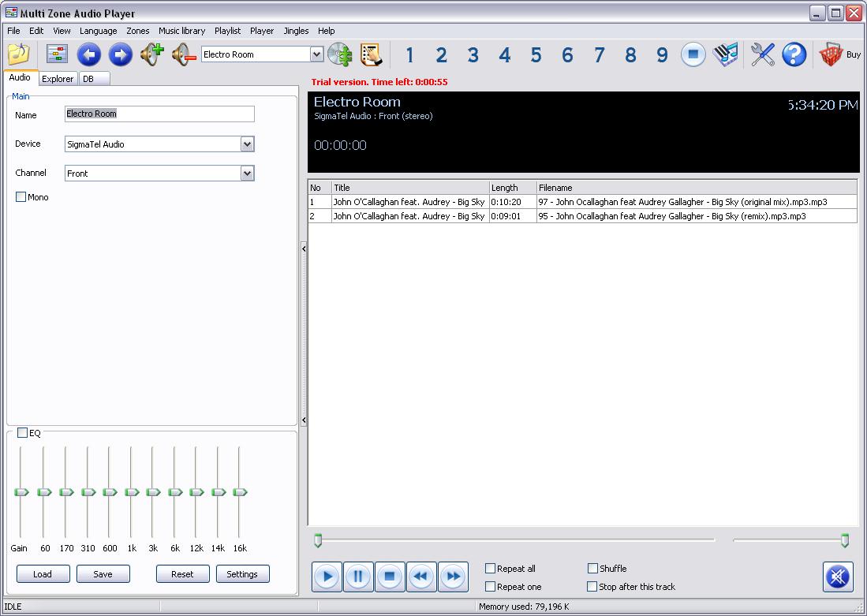Open the Music library CD icon
867x616 pixels.
coord(339,54)
